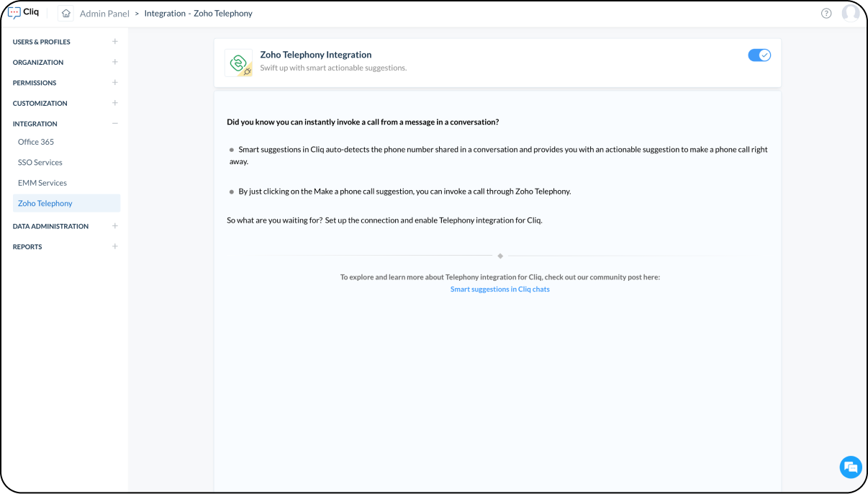The height and width of the screenshot is (494, 868).
Task: Click the Reports label
Action: click(27, 246)
